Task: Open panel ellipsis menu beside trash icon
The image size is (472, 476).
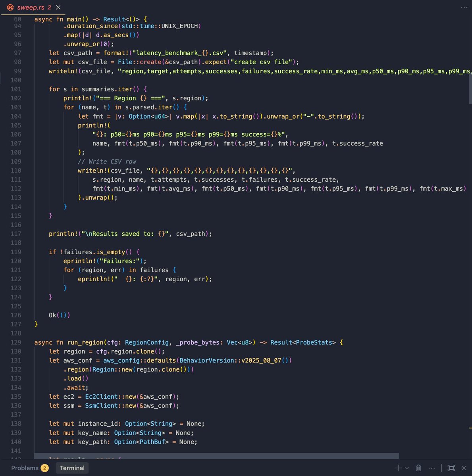Action: pos(432,468)
